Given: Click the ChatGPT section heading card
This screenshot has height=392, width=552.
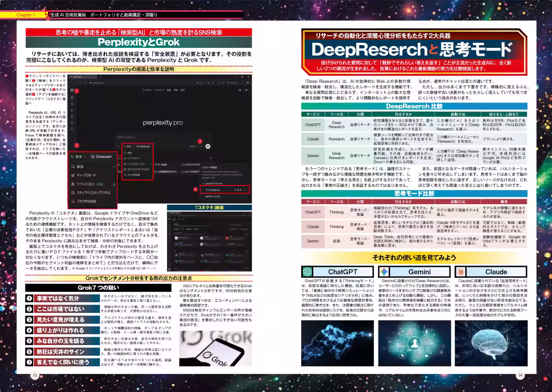Looking at the screenshot, I should (x=337, y=271).
